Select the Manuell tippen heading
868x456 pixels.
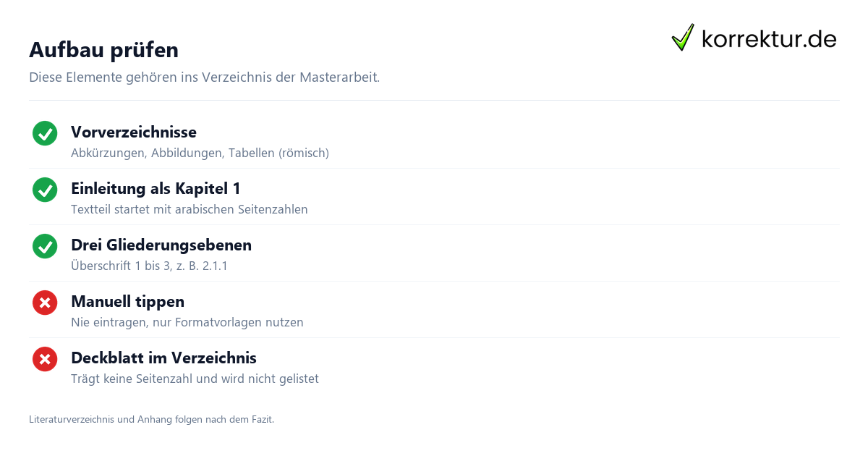coord(127,301)
